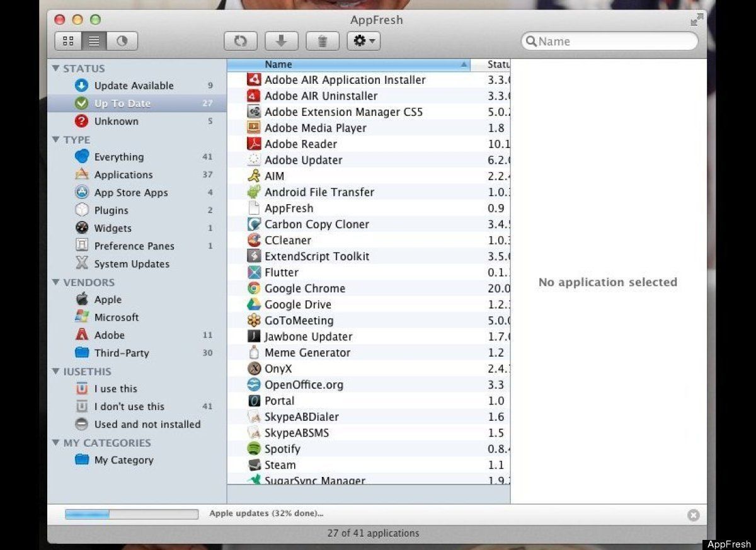This screenshot has height=550, width=756.
Task: Open My Category folder
Action: tap(137, 460)
